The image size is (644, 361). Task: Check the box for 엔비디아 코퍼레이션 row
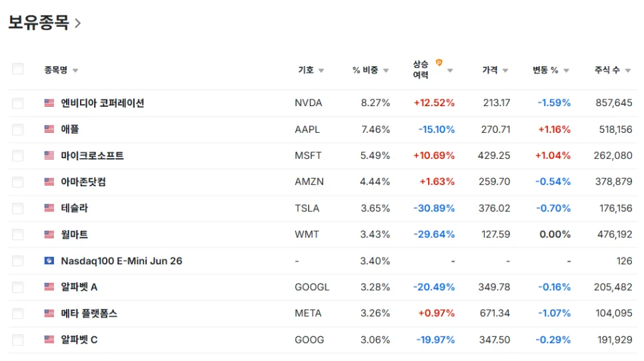tap(17, 103)
